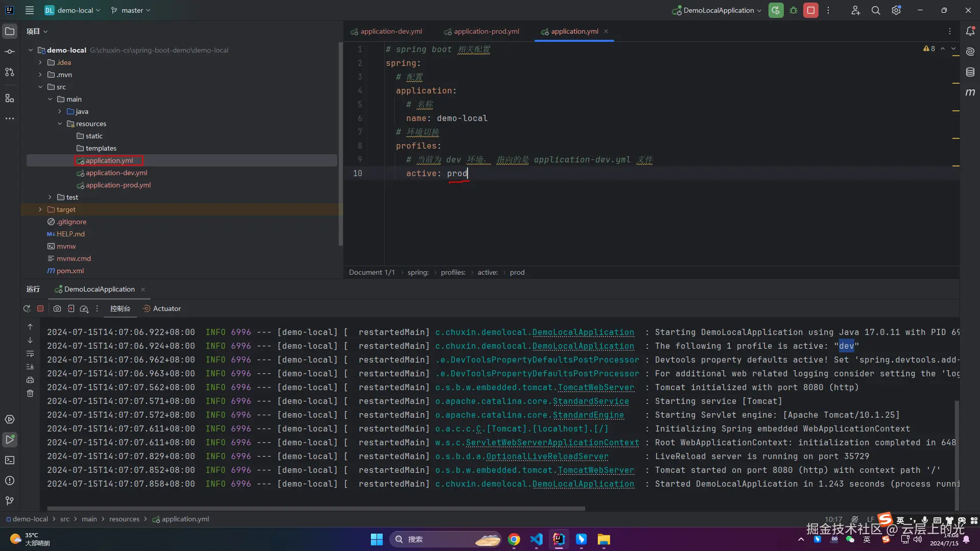Toggle scroll to end of console
Image resolution: width=980 pixels, height=551 pixels.
(x=30, y=367)
